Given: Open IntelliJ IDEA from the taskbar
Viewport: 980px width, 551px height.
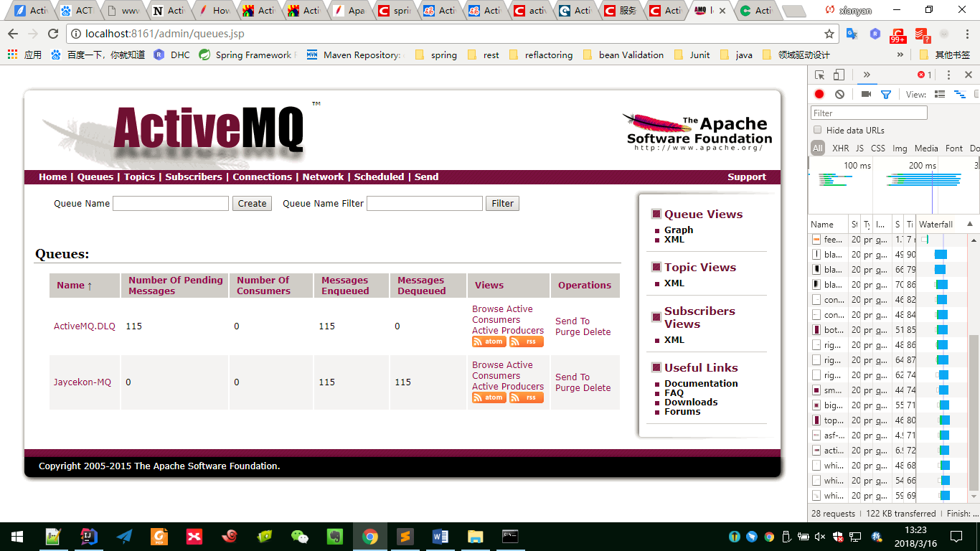Looking at the screenshot, I should pos(88,536).
